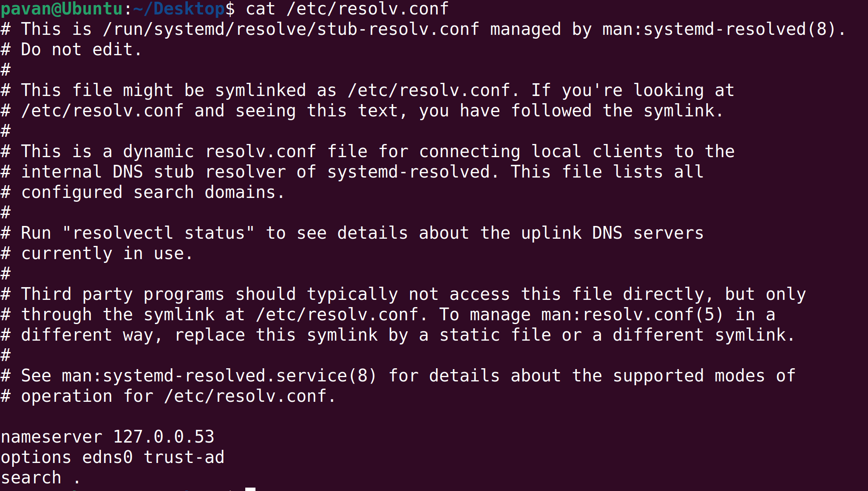
Task: Click the 'options edns0 trust-ad' line
Action: tap(113, 457)
